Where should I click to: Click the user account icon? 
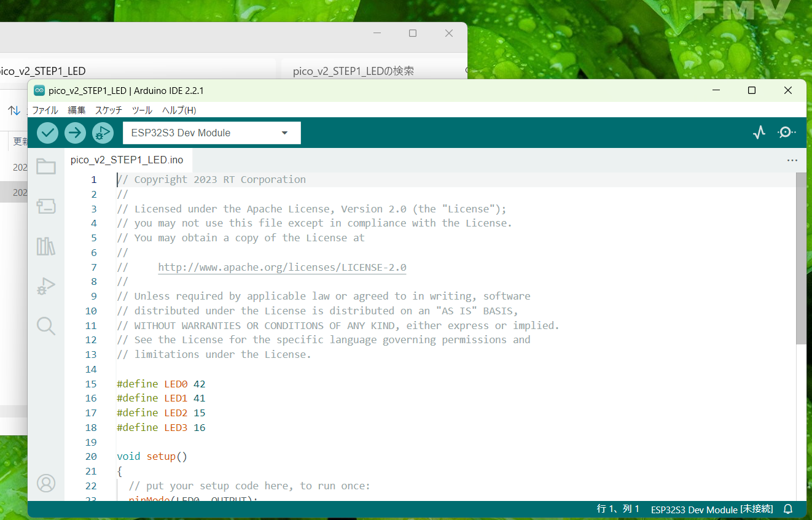46,483
